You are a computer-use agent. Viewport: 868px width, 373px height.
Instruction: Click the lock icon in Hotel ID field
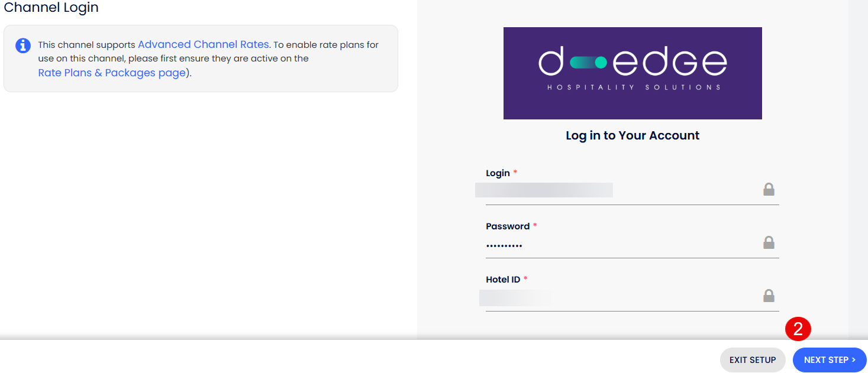pyautogui.click(x=769, y=296)
